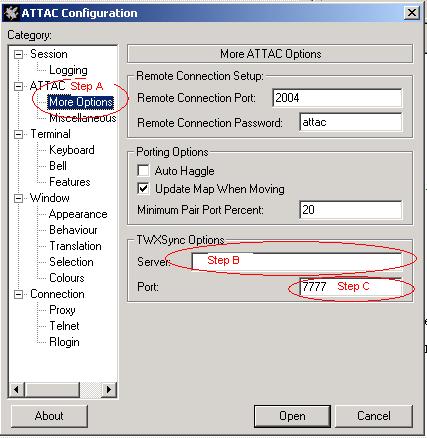Screen dimensions: 427x438
Task: Enable the Auto Haggle checkbox
Action: [143, 170]
